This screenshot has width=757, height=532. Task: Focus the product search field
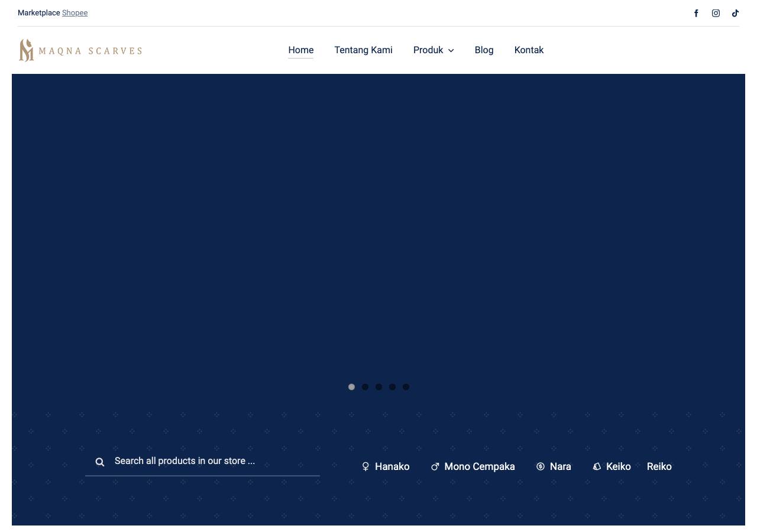[x=202, y=461]
